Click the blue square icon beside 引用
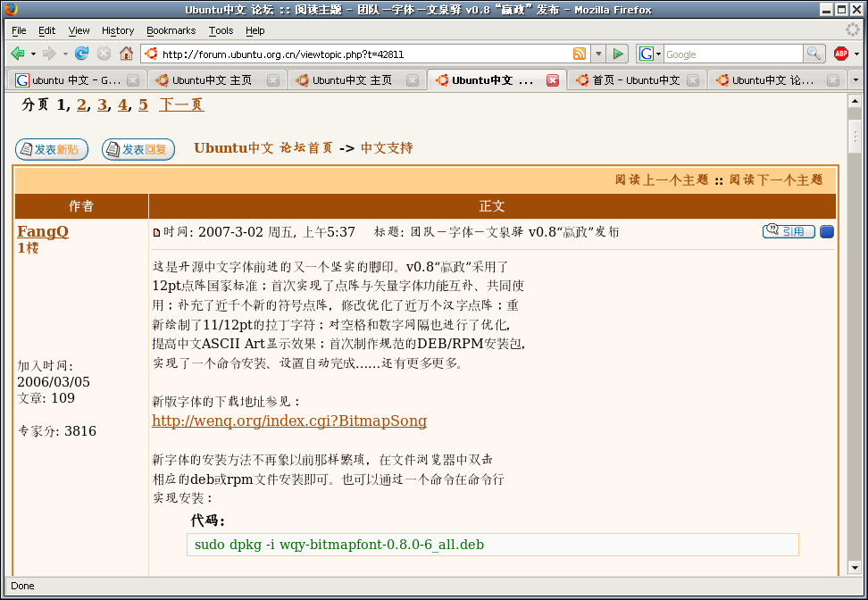The height and width of the screenshot is (600, 868). tap(827, 231)
